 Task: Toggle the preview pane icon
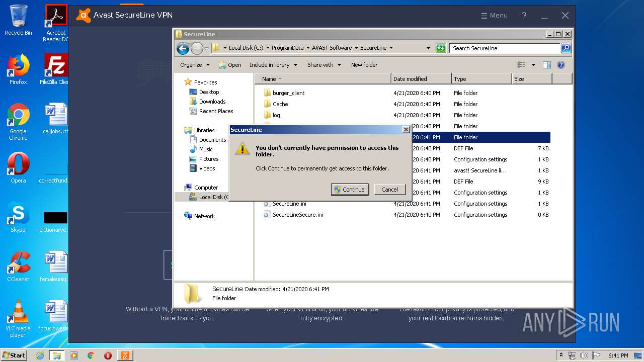pyautogui.click(x=547, y=65)
